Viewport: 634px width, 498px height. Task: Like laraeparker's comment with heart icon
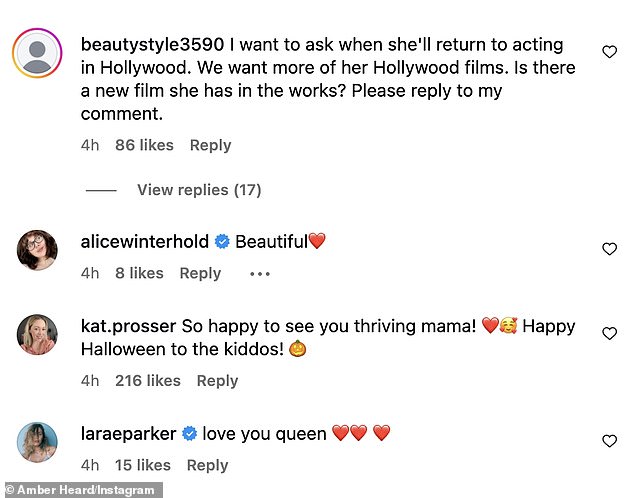coord(609,441)
